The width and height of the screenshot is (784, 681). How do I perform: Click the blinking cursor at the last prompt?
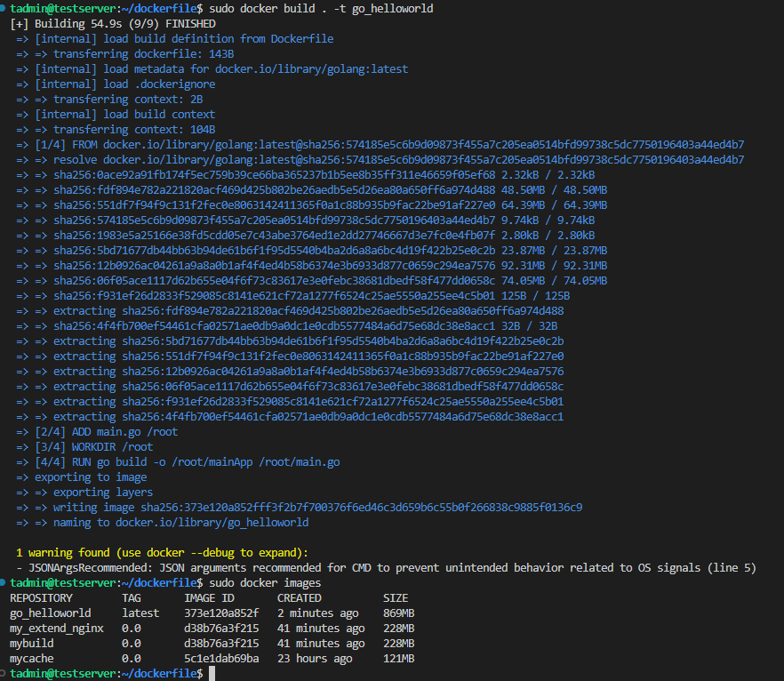[x=212, y=674]
